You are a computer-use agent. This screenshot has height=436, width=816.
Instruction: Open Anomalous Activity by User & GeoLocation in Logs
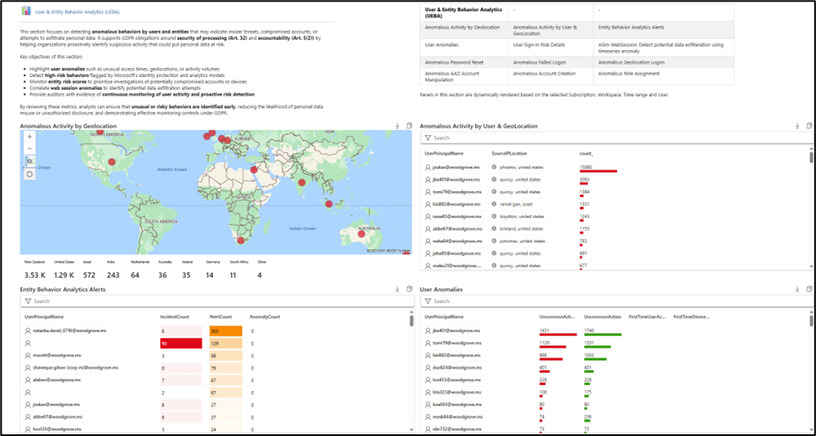click(x=809, y=125)
